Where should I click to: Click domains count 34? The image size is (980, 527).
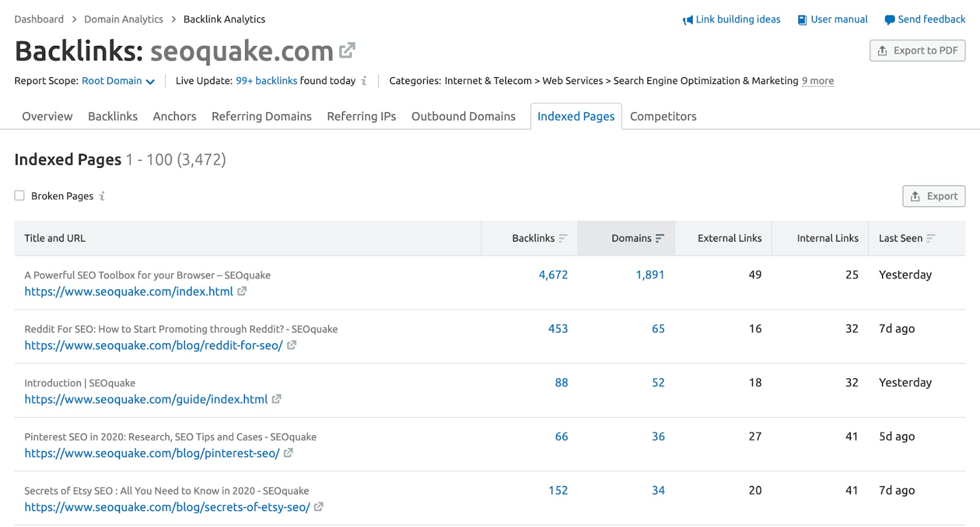[658, 490]
